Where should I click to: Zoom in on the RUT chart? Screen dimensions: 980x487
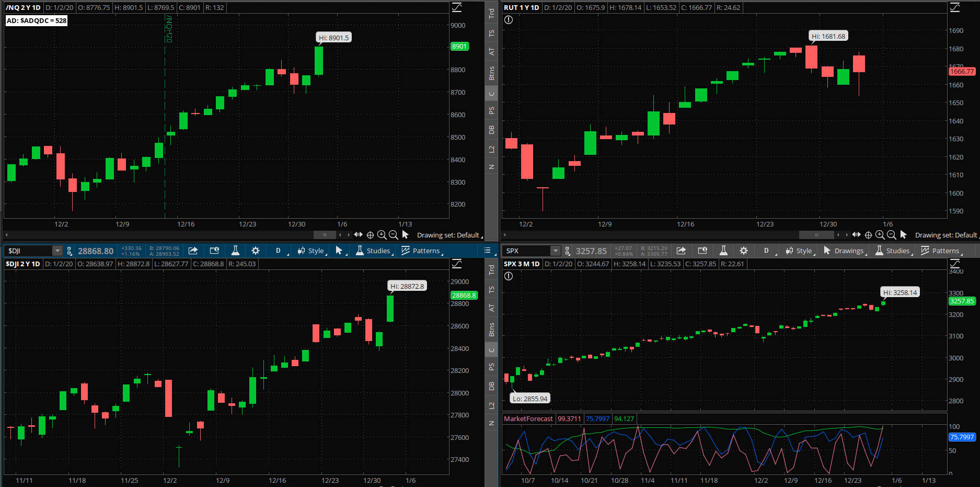tap(880, 235)
